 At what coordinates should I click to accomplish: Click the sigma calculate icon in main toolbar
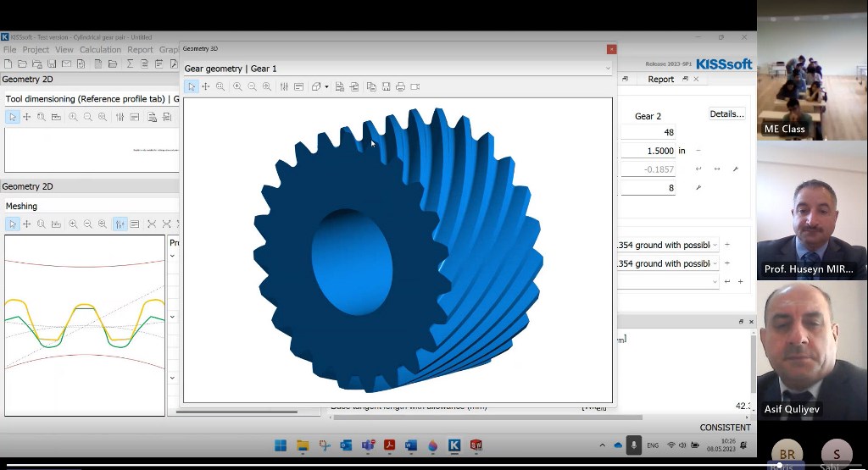click(x=130, y=64)
